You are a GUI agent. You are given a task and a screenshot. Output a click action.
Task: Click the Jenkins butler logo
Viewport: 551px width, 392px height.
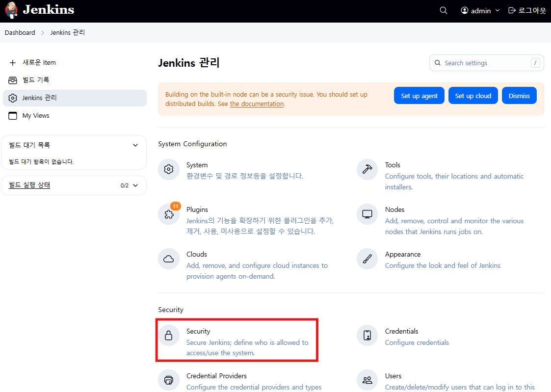point(12,10)
